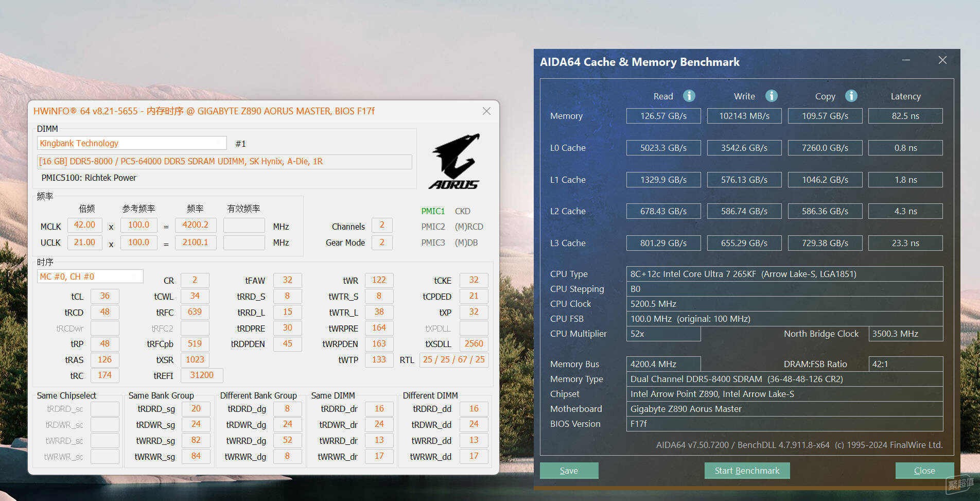980x501 pixels.
Task: Click the tRDRD_dr value 16
Action: pyautogui.click(x=379, y=409)
